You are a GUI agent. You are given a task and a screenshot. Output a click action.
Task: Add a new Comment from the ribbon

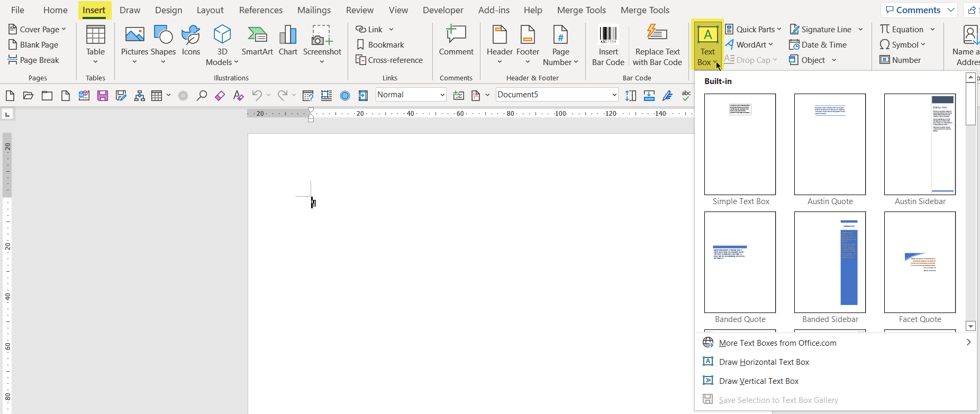(456, 41)
